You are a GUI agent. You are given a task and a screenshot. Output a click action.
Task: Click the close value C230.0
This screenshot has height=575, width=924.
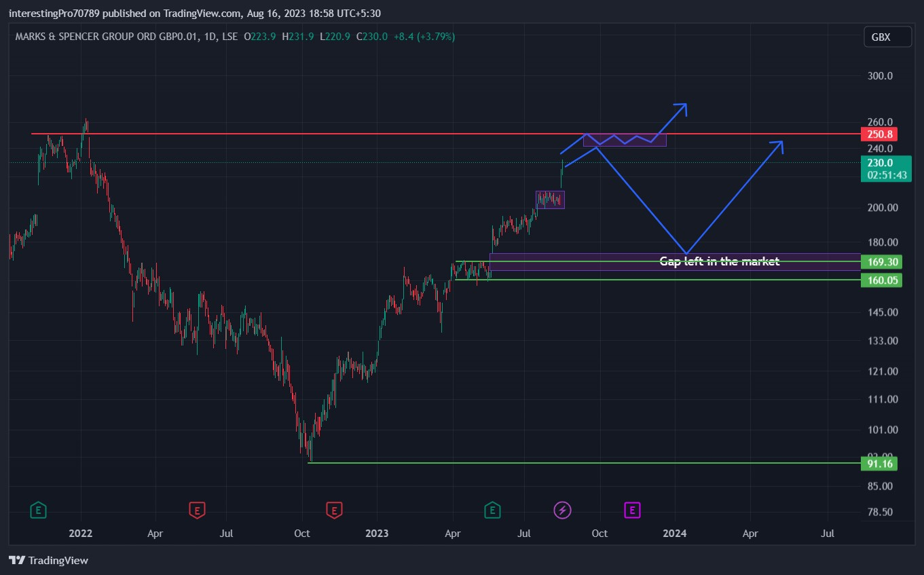tap(371, 37)
